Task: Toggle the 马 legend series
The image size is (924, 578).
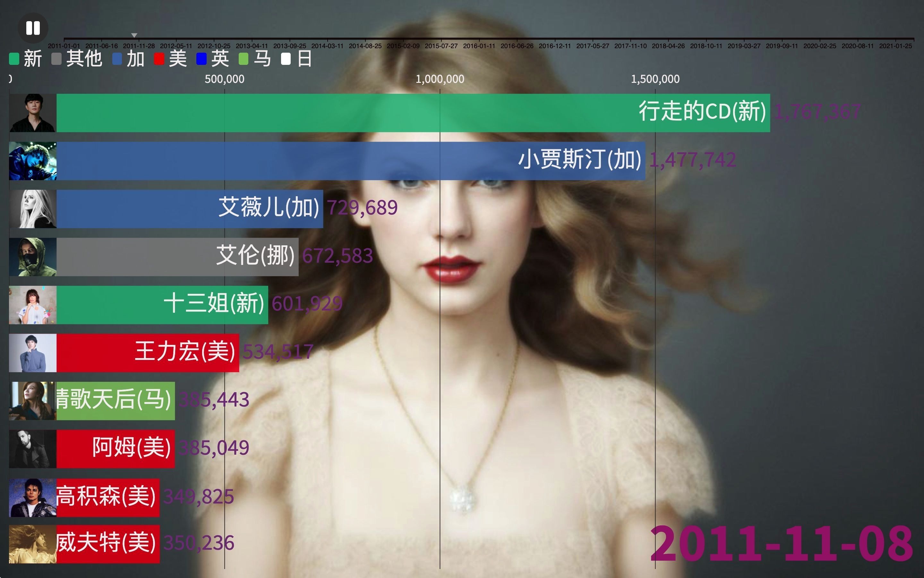Action: [255, 59]
